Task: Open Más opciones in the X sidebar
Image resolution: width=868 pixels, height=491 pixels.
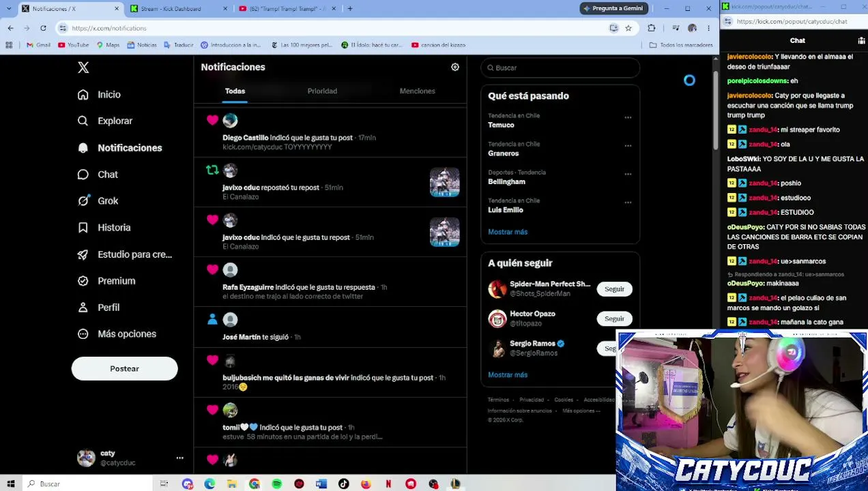Action: [117, 334]
